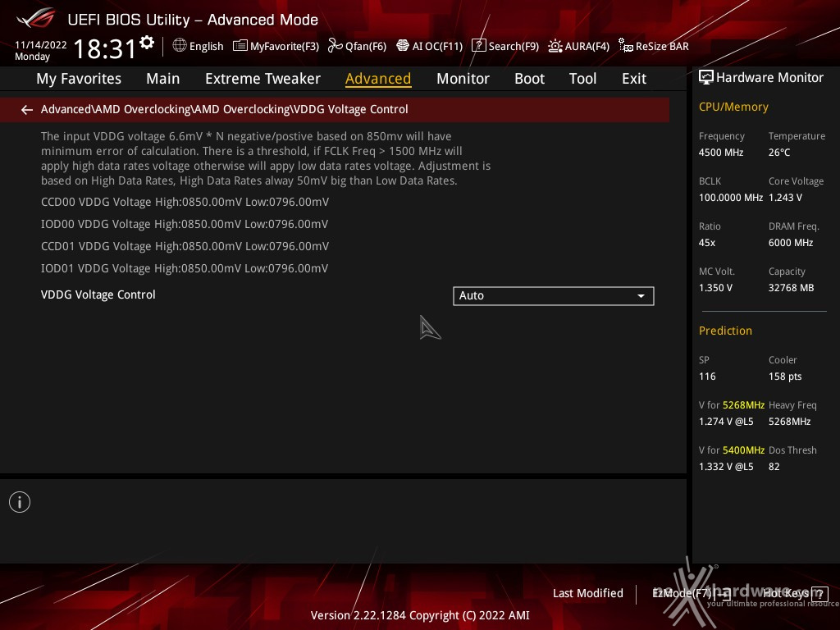
Task: Click the Hardware Monitor title
Action: [x=769, y=78]
